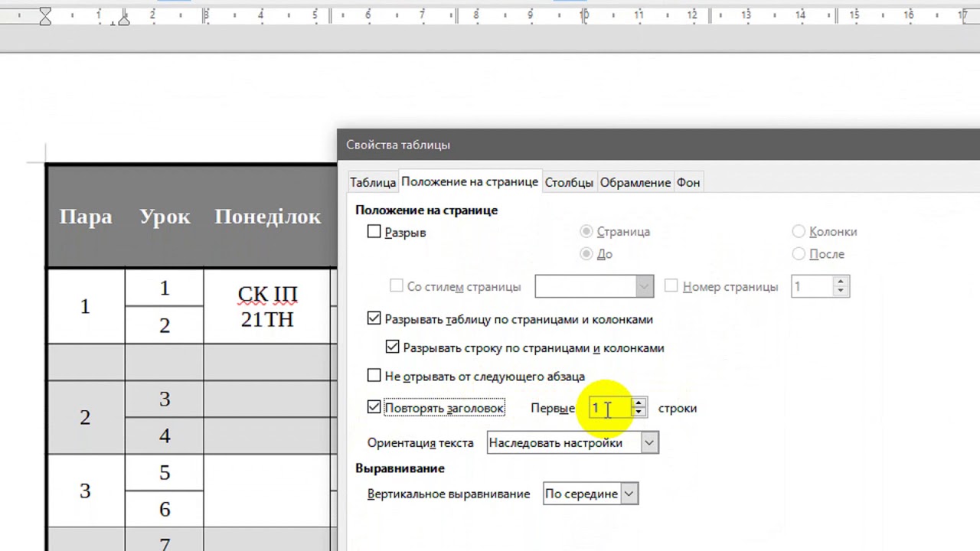Select lesson number 6 cell
This screenshot has width=980, height=551.
(x=165, y=510)
